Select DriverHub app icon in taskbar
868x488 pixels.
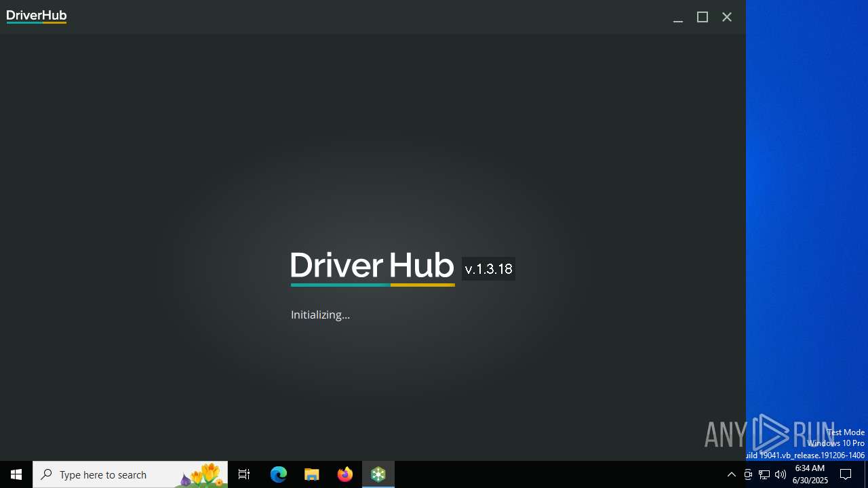(378, 474)
